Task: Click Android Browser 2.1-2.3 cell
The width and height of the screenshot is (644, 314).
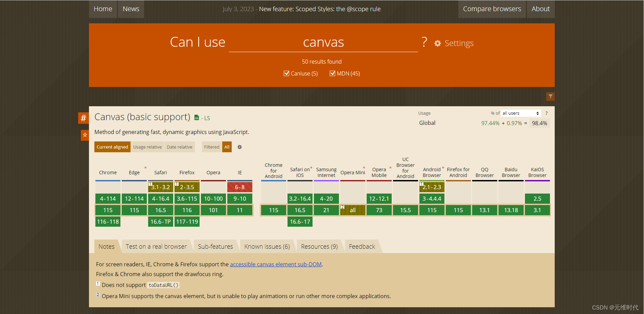Action: (x=432, y=187)
